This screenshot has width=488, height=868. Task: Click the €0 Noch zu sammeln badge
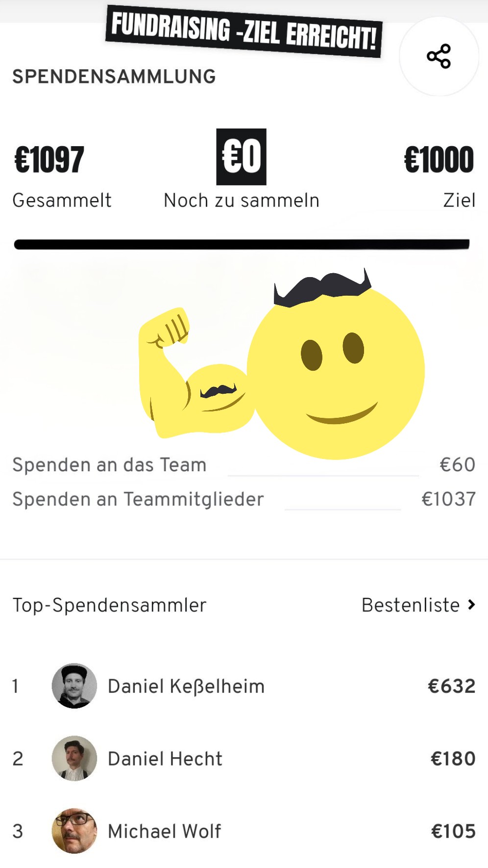point(241,157)
